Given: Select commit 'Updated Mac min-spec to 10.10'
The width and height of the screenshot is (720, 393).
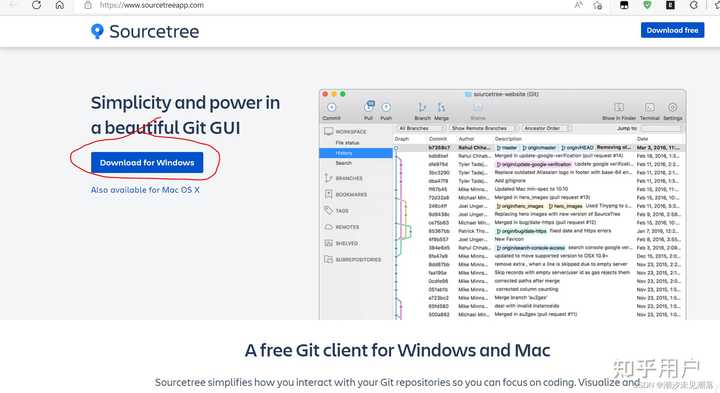Looking at the screenshot, I should pyautogui.click(x=540, y=189).
